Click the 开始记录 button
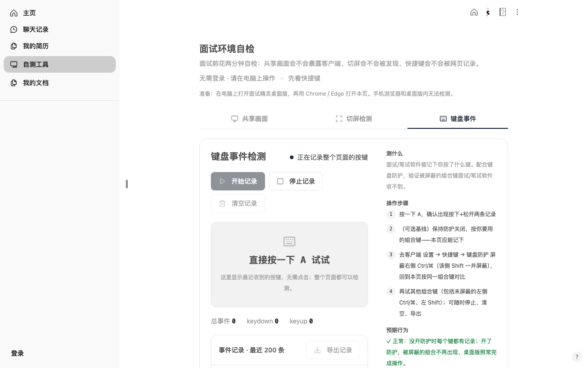588x368 pixels. pyautogui.click(x=238, y=181)
